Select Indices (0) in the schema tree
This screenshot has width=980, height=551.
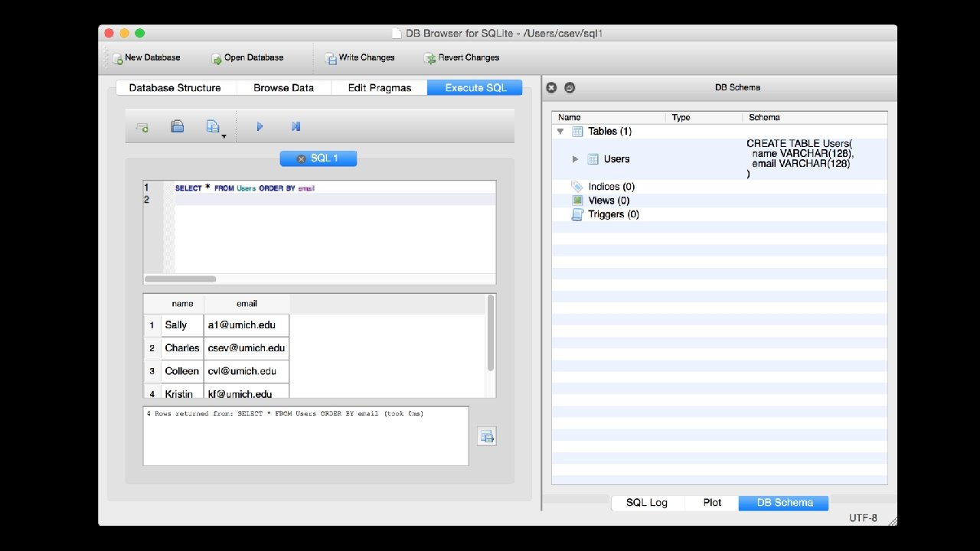point(611,187)
